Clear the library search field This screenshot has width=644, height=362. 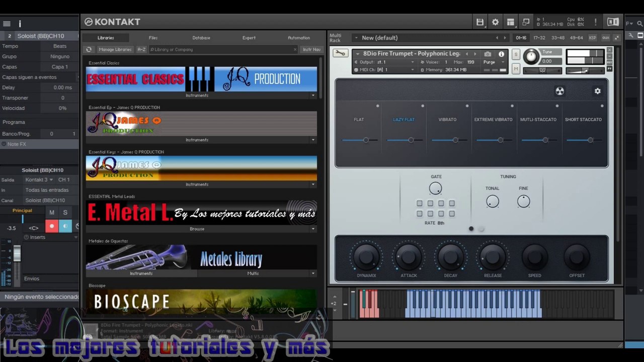(x=295, y=49)
